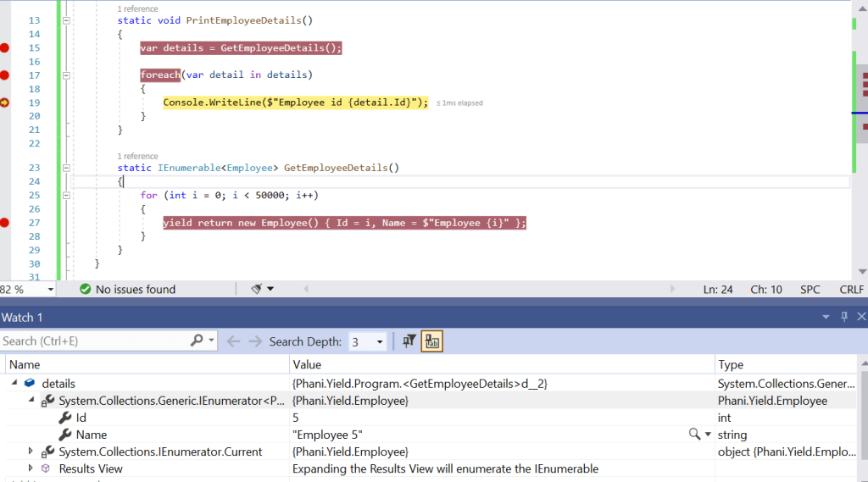The height and width of the screenshot is (482, 868).
Task: Toggle the breakpoint on line 17
Action: [5, 75]
